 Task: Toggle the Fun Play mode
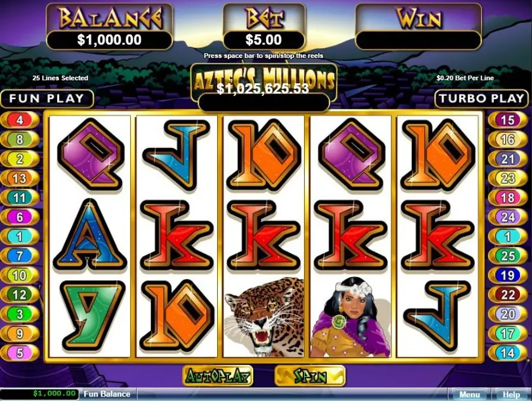click(47, 99)
